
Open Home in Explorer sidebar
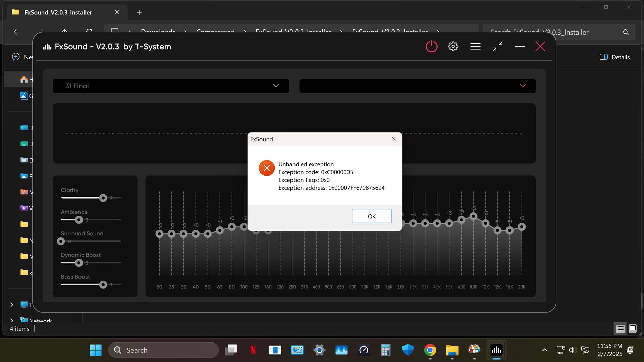coord(24,80)
